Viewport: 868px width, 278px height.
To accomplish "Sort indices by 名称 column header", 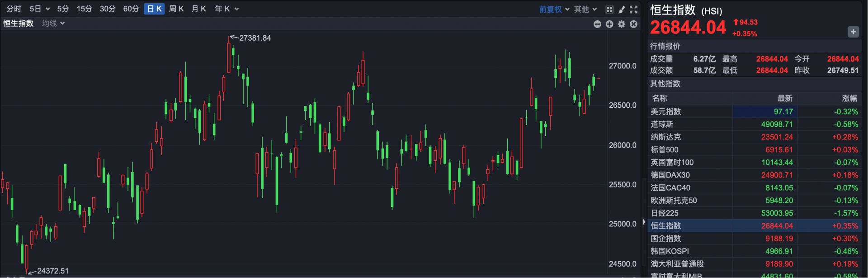I will tap(660, 98).
